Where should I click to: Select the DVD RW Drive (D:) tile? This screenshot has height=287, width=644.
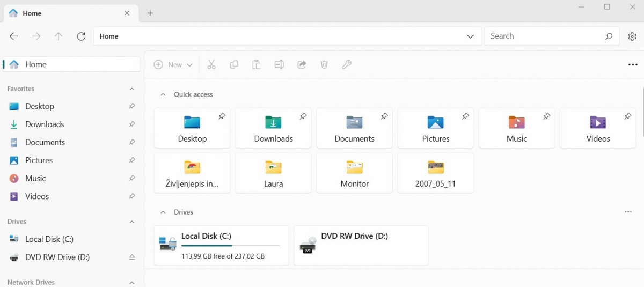point(361,246)
